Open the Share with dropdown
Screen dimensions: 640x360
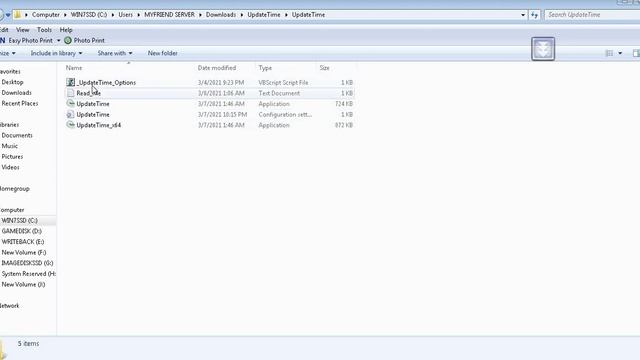click(x=115, y=53)
